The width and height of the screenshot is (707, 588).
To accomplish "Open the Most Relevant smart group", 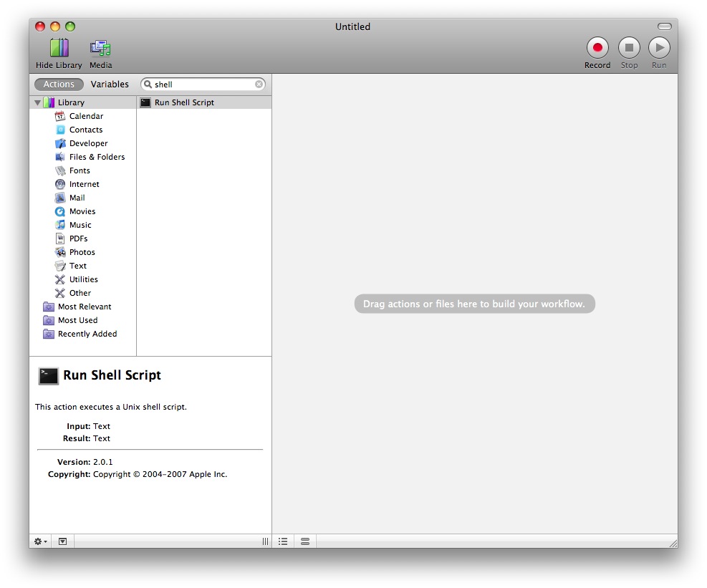I will [85, 307].
